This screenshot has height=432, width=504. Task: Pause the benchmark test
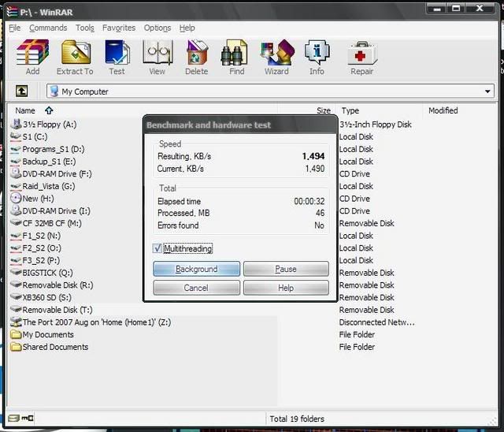pos(286,269)
